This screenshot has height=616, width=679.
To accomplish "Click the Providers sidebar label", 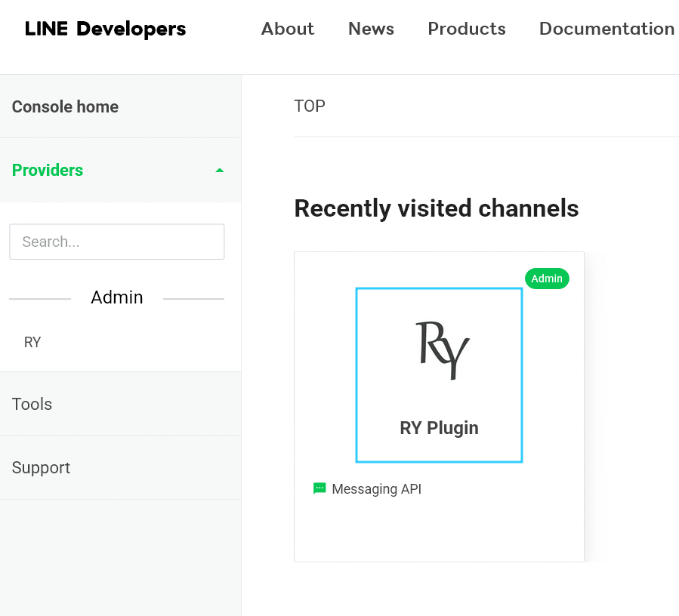I will coord(48,170).
